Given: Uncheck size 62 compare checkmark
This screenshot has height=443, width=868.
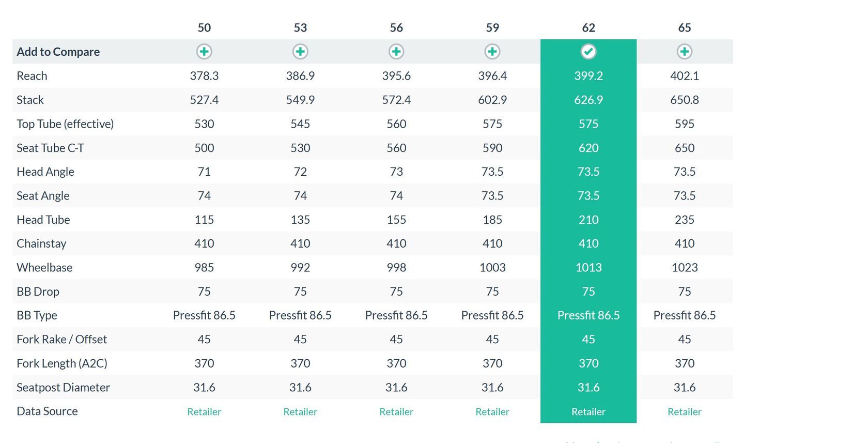Looking at the screenshot, I should coord(588,52).
